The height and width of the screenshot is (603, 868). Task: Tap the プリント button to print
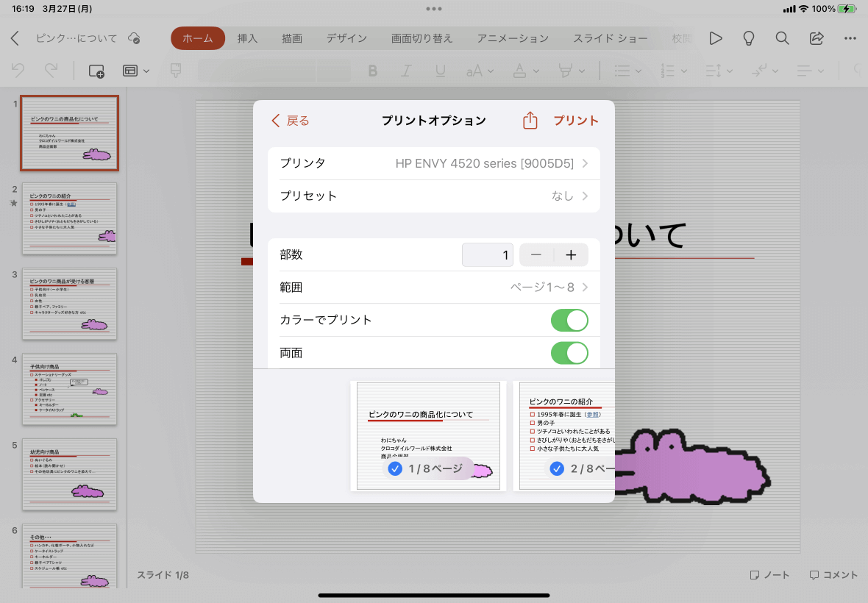tap(576, 121)
